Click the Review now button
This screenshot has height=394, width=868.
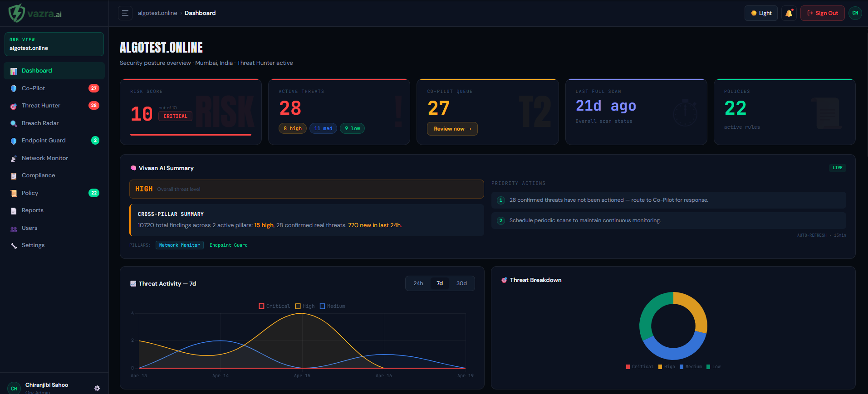452,129
